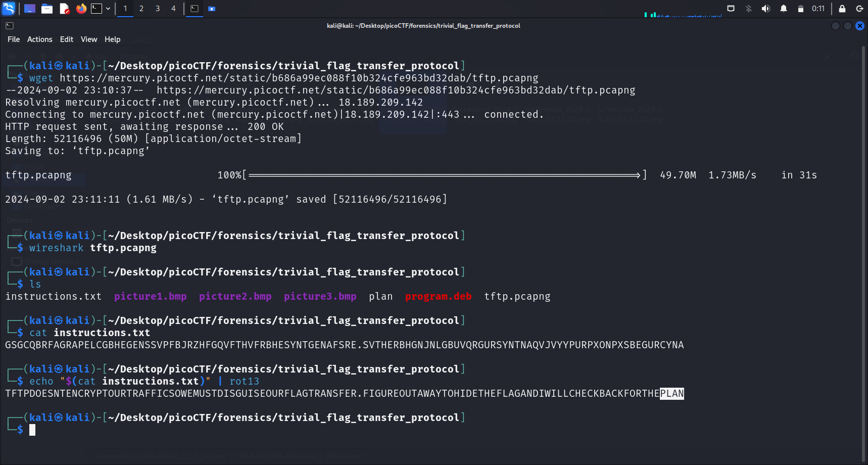This screenshot has height=465, width=868.
Task: Switch to workspace 4
Action: 173,9
